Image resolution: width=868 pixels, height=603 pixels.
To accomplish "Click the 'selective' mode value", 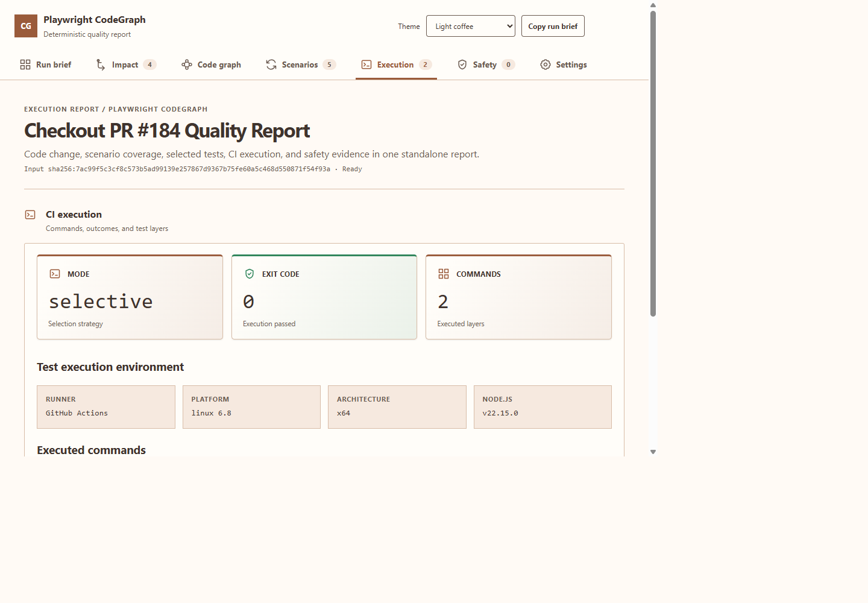I will pos(101,301).
